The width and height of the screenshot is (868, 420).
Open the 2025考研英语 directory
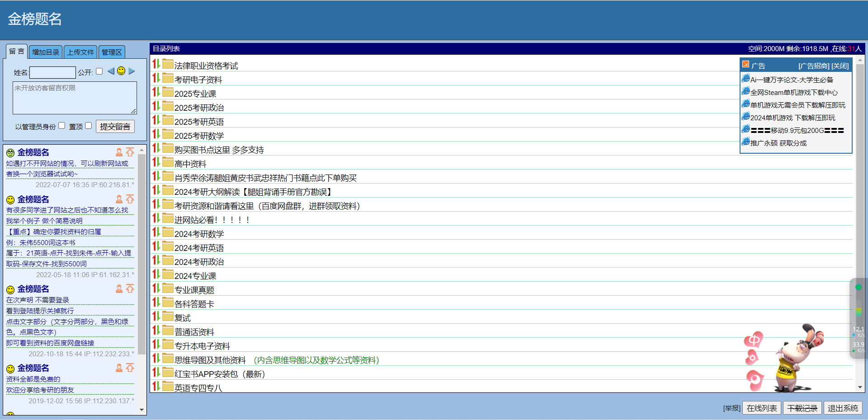199,122
